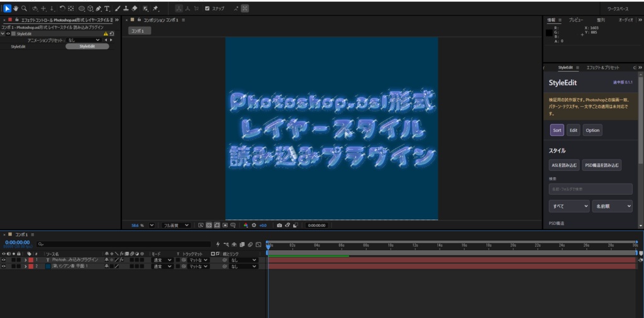Select the Hand tool
644x318 pixels.
point(16,8)
